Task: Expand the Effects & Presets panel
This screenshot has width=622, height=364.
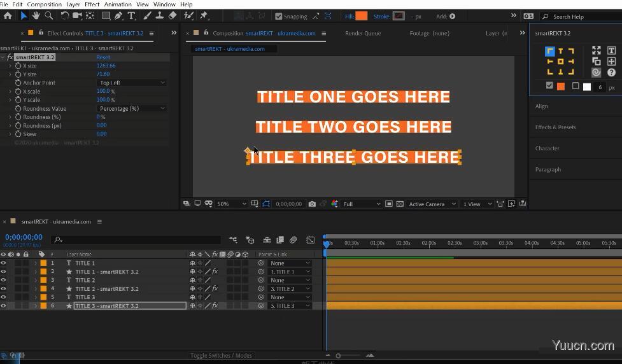Action: pyautogui.click(x=555, y=127)
